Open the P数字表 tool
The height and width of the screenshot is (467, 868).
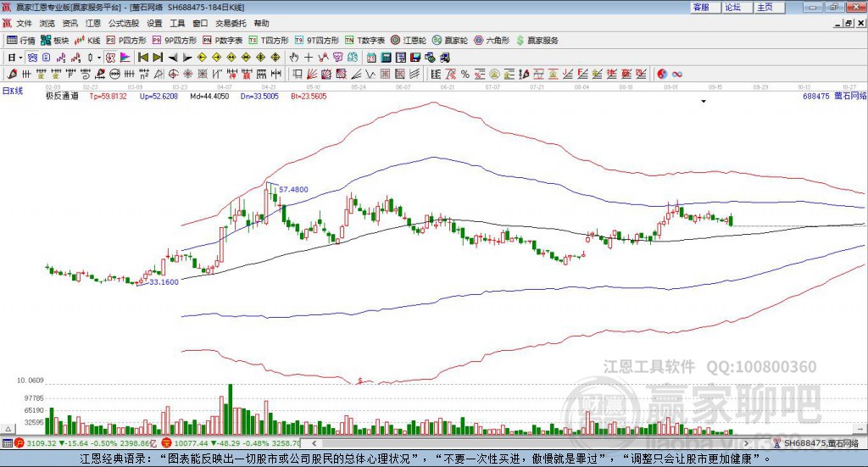click(x=223, y=41)
